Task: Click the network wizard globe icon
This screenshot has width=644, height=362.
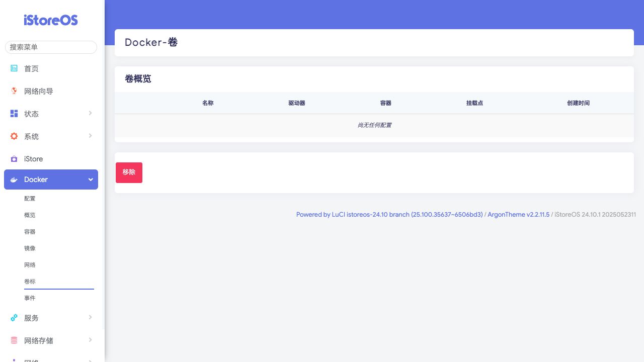Action: (x=14, y=91)
